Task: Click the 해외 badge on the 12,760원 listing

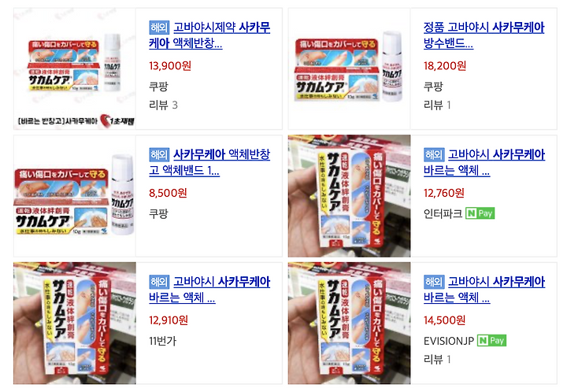Action: click(434, 154)
